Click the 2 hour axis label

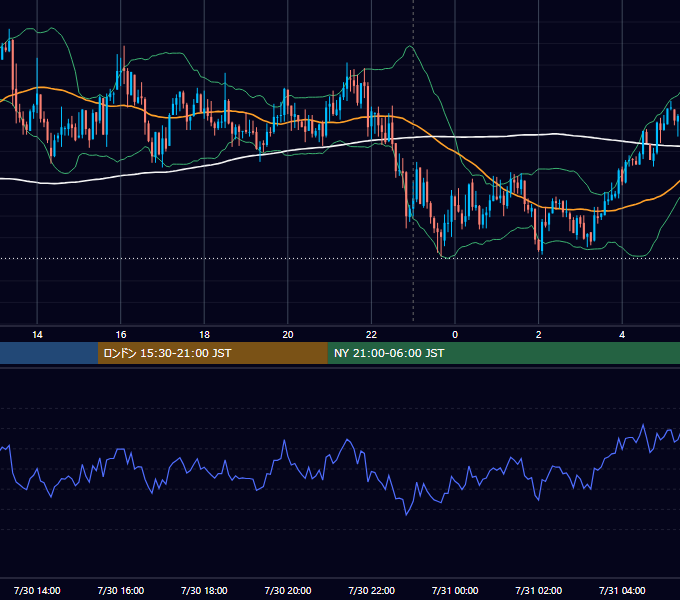(539, 335)
